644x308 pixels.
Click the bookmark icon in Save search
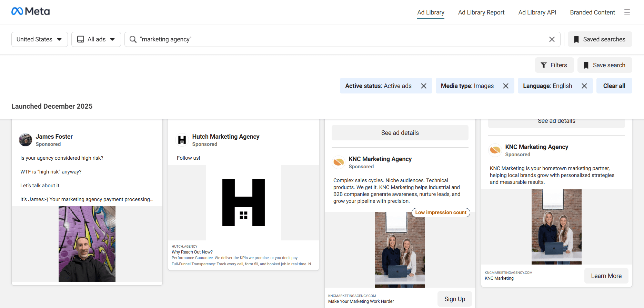(x=586, y=65)
